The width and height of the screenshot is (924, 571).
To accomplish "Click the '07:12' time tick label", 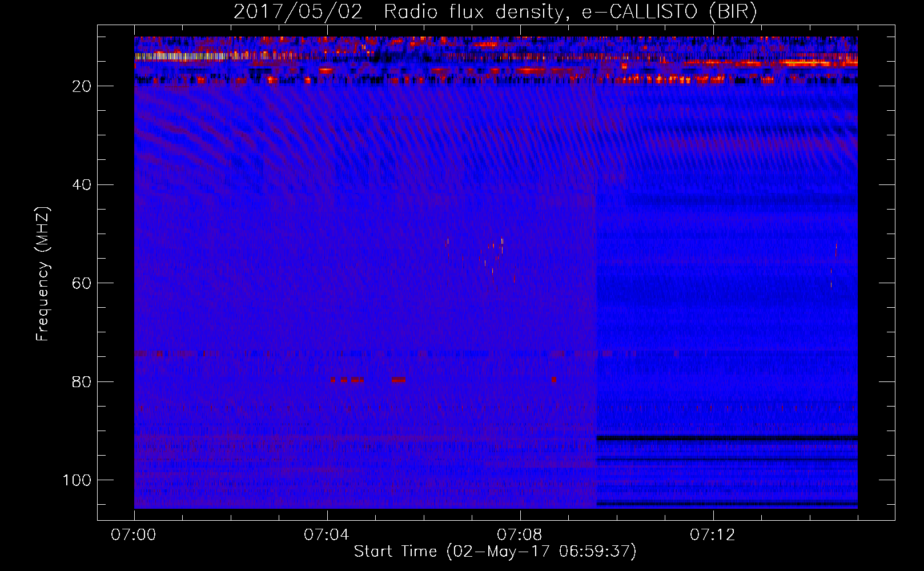I will [x=713, y=535].
